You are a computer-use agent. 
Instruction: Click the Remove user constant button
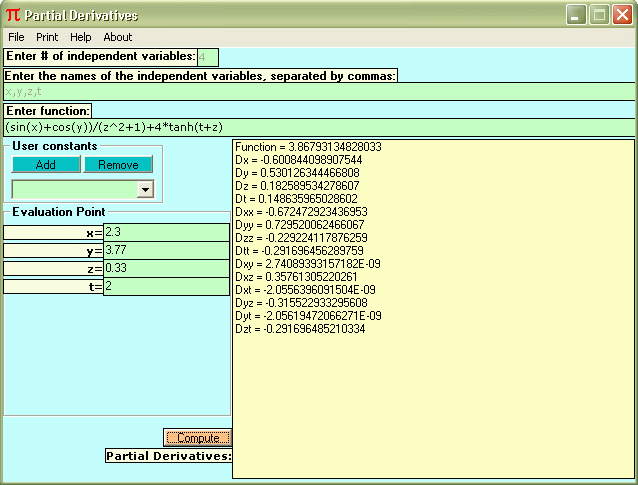(118, 165)
